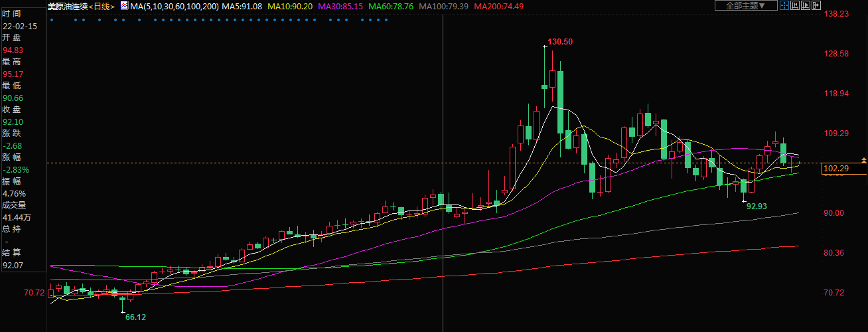Select the 102.29 current price label
Viewport: 868px width, 332px height.
point(836,169)
